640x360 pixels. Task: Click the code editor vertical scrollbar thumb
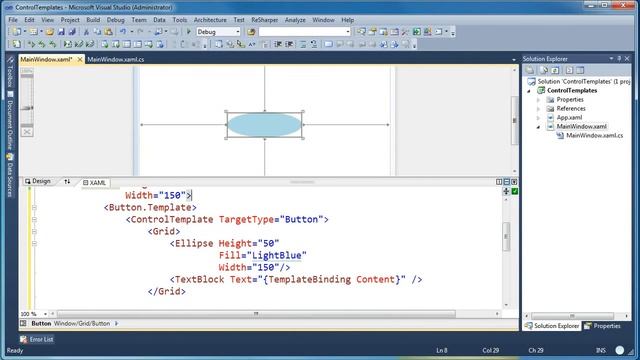[506, 236]
